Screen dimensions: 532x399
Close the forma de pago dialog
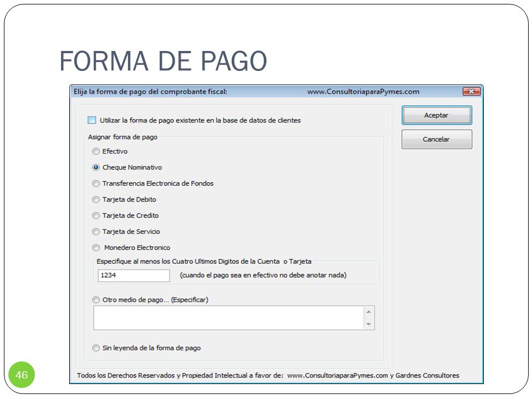click(471, 91)
